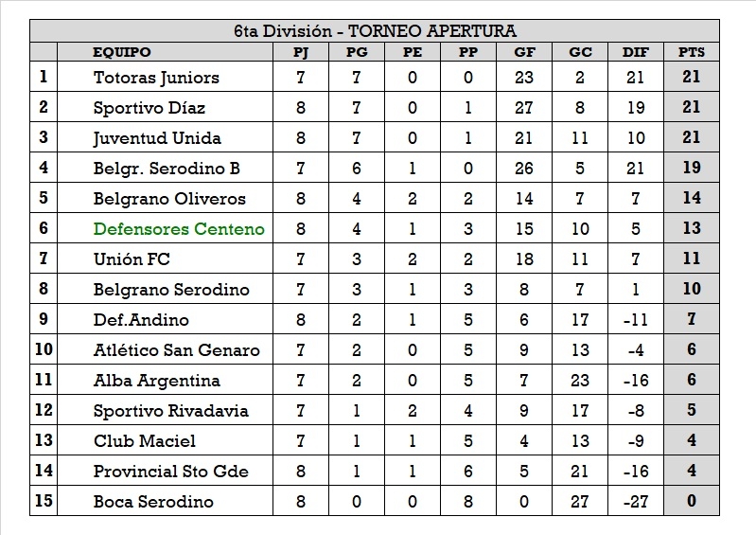Image resolution: width=756 pixels, height=535 pixels.
Task: Select the Juventud Unida row name
Action: [x=157, y=138]
